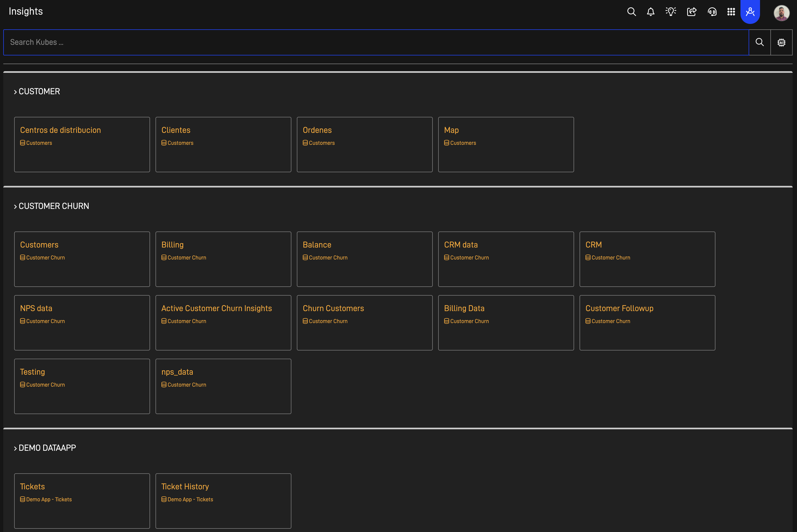The height and width of the screenshot is (532, 797).
Task: Click the top bar search magnifier icon
Action: click(x=631, y=11)
